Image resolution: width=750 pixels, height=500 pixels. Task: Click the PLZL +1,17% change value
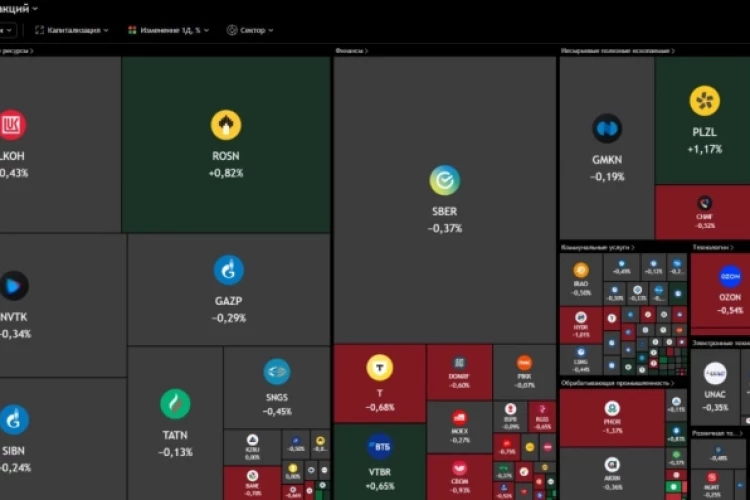(x=705, y=149)
